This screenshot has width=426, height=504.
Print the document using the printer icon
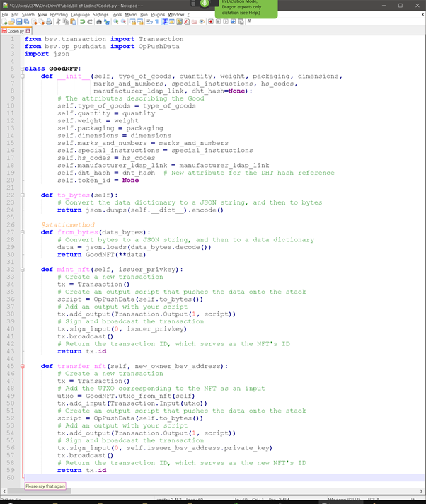coord(49,22)
